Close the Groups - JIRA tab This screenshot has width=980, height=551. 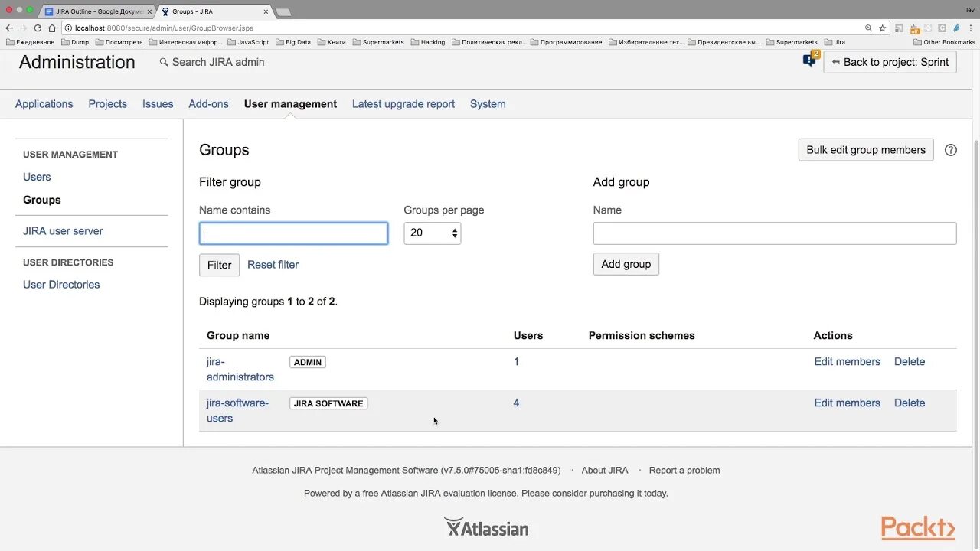click(264, 11)
